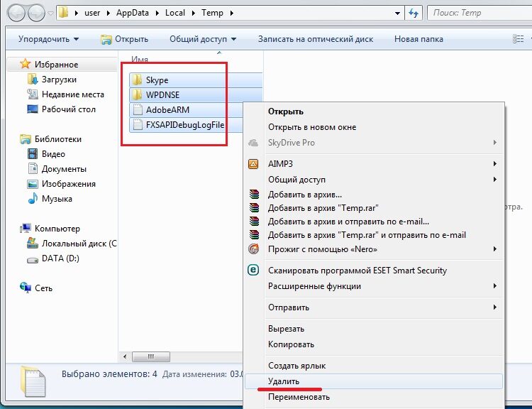
Task: Expand the Общий доступ toolbar dropdown
Action: pos(202,39)
